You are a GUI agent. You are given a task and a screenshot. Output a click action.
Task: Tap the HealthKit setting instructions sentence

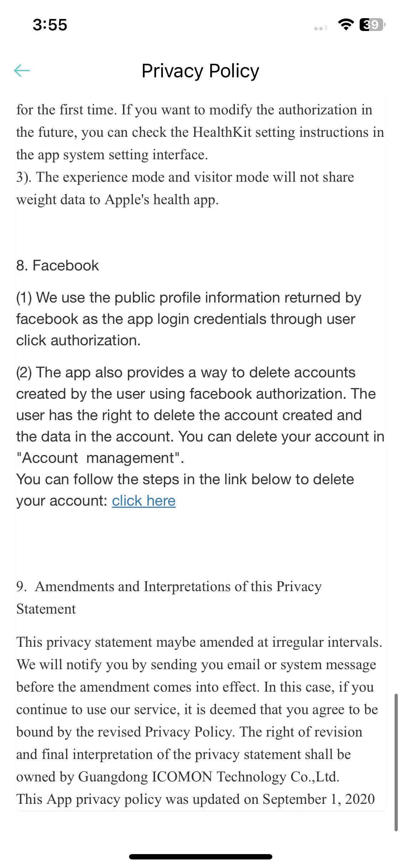pos(200,132)
